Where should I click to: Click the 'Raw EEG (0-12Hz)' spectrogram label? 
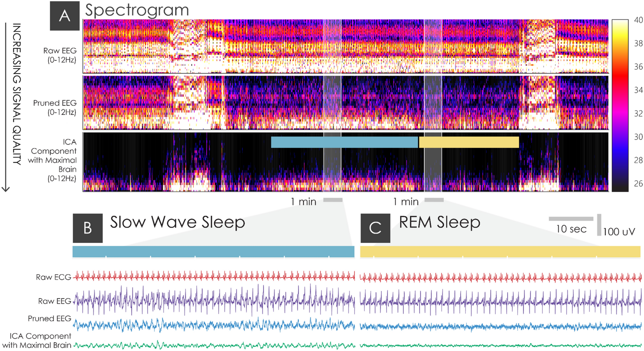60,55
